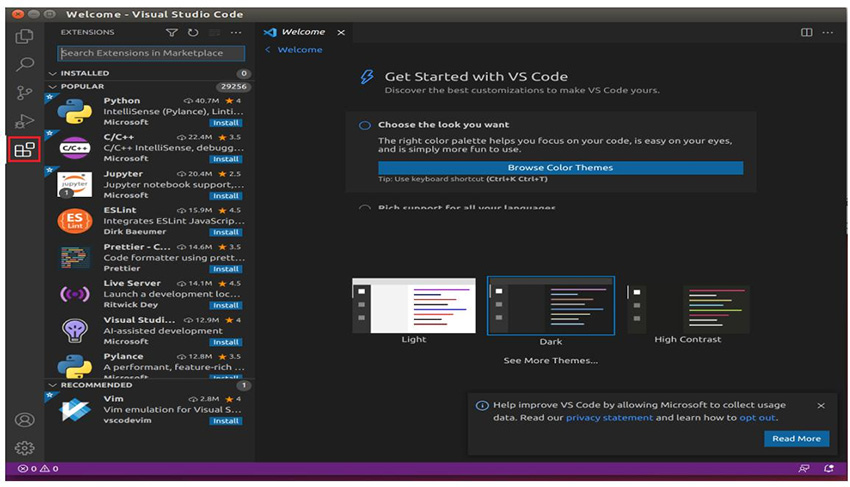This screenshot has height=487, width=850.
Task: Click the Ritwick Dey publisher name
Action: coord(130,305)
